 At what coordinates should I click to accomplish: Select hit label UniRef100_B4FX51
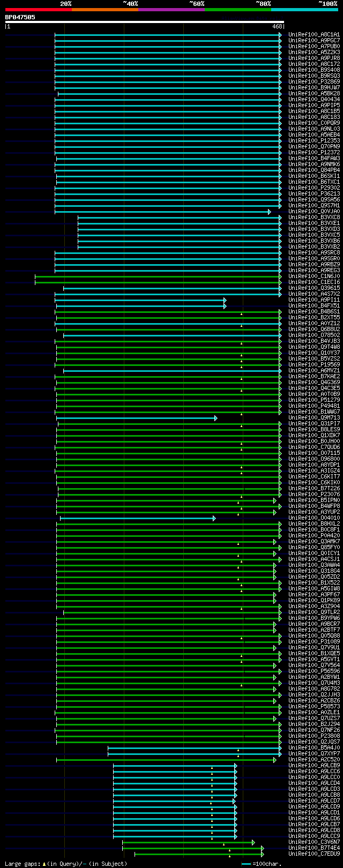click(314, 306)
